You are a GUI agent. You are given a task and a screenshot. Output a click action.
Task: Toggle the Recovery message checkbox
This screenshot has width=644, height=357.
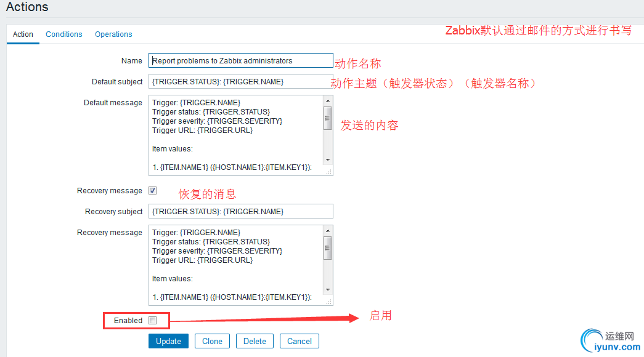pos(153,190)
